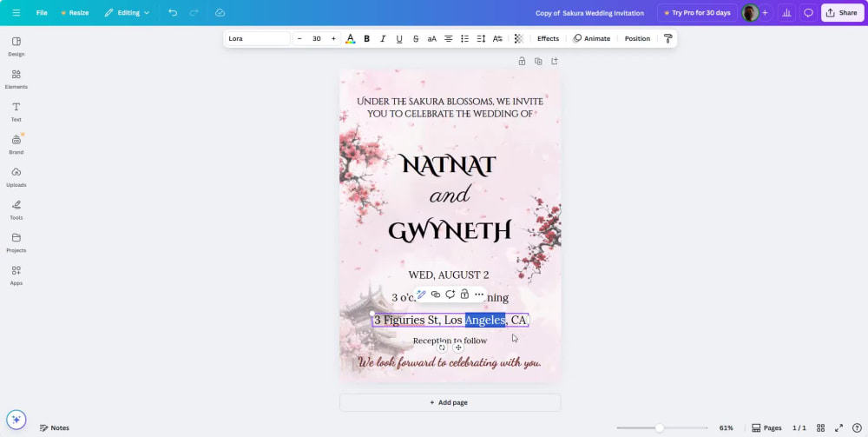Viewport: 868px width, 437px height.
Task: Select the WED, AUGUST 2 text
Action: (449, 275)
